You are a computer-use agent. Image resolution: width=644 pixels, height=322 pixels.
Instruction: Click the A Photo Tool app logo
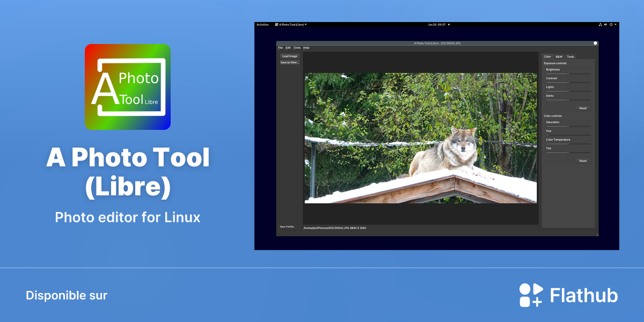tap(128, 87)
